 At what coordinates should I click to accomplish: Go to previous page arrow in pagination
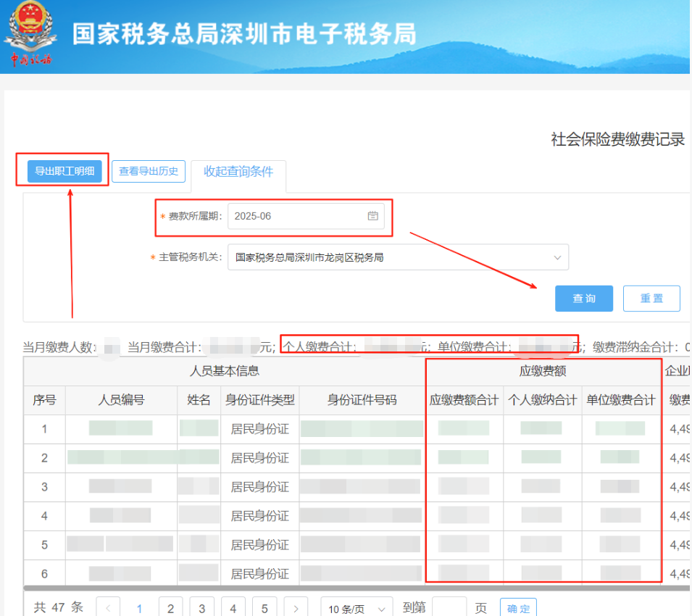(x=108, y=609)
